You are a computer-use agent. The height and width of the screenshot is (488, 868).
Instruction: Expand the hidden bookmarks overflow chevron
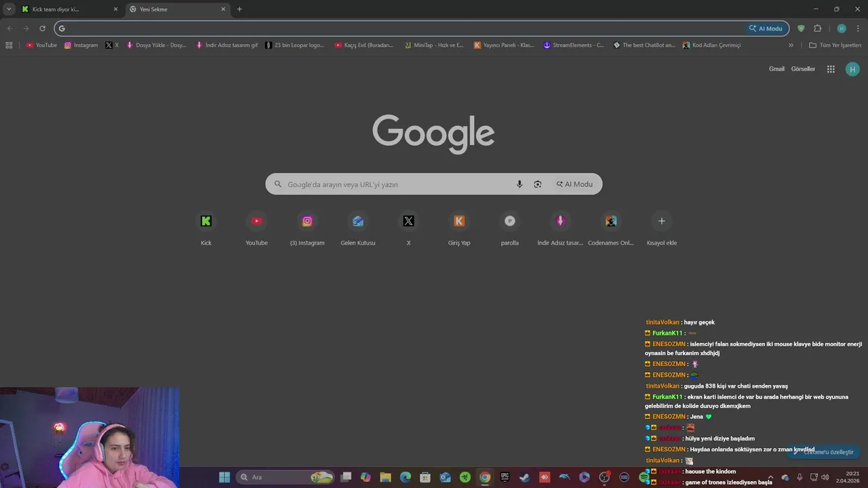(791, 45)
